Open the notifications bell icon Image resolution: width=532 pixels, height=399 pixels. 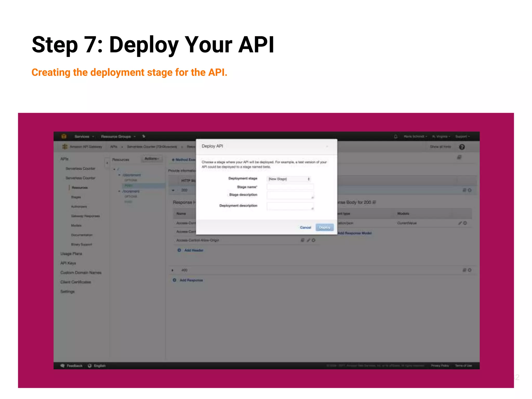396,136
